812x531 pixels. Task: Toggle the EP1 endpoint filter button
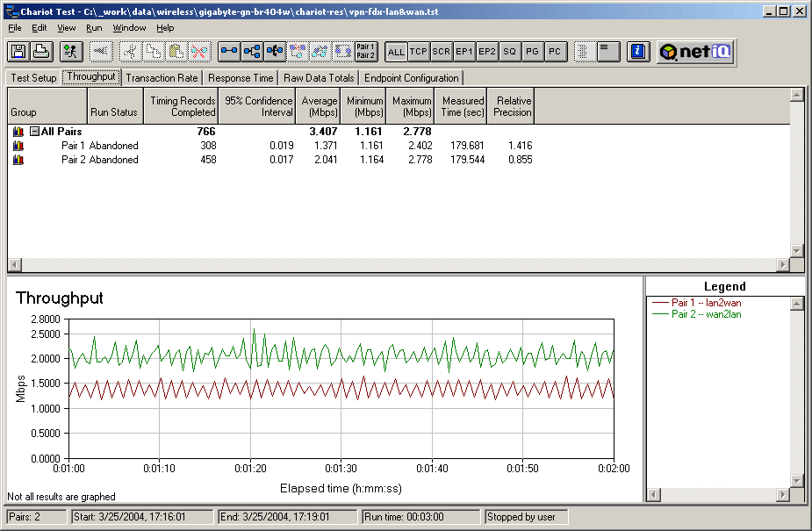464,52
